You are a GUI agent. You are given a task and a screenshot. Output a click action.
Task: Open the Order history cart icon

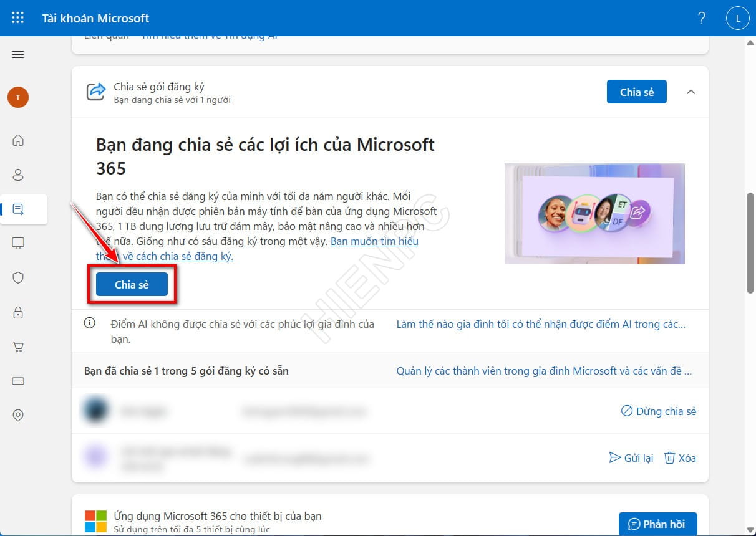(x=18, y=347)
